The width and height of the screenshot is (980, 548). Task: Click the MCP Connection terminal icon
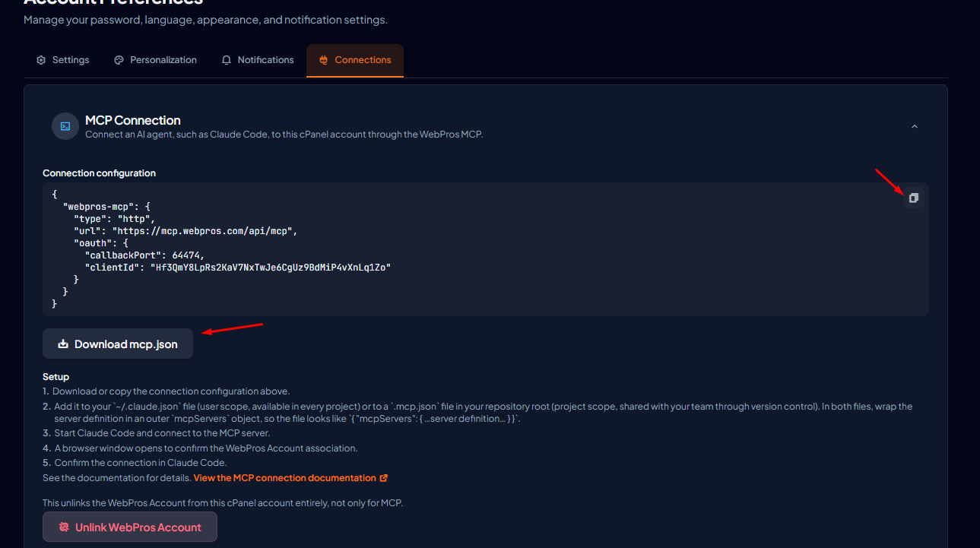65,126
